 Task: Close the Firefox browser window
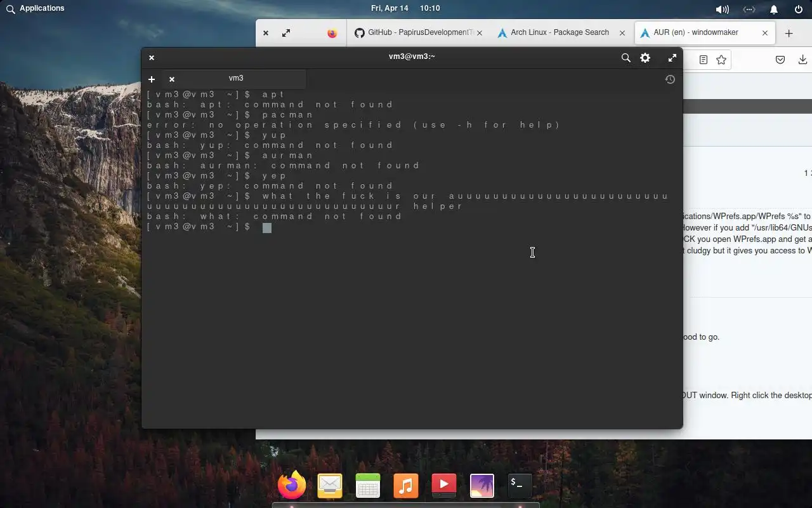coord(266,33)
